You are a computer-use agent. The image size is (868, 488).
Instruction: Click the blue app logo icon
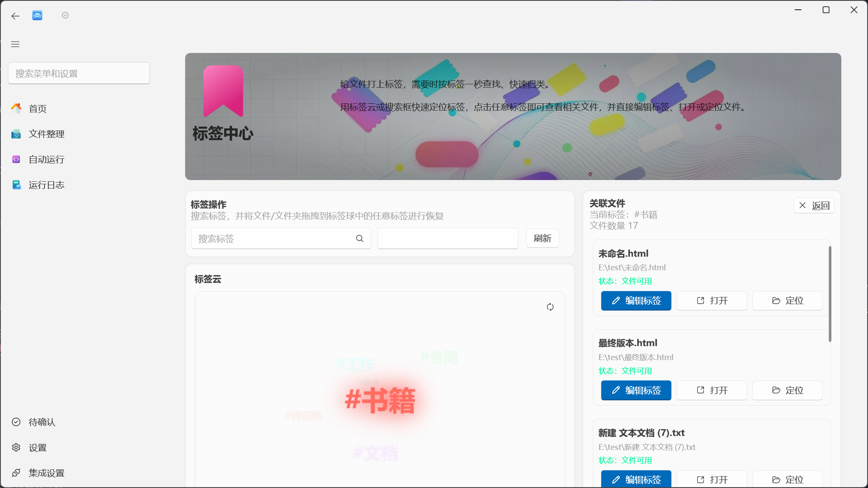pos(37,16)
